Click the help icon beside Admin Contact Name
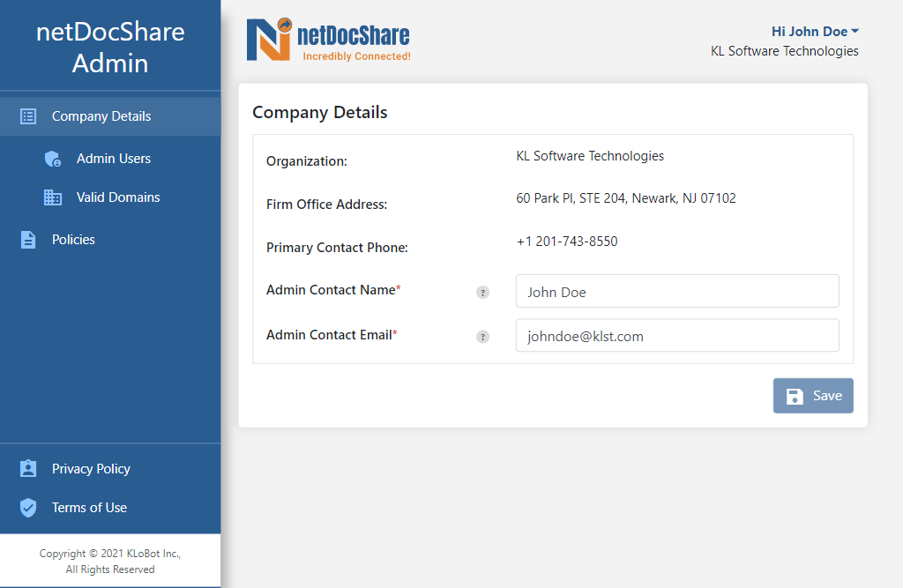The image size is (903, 588). (482, 293)
